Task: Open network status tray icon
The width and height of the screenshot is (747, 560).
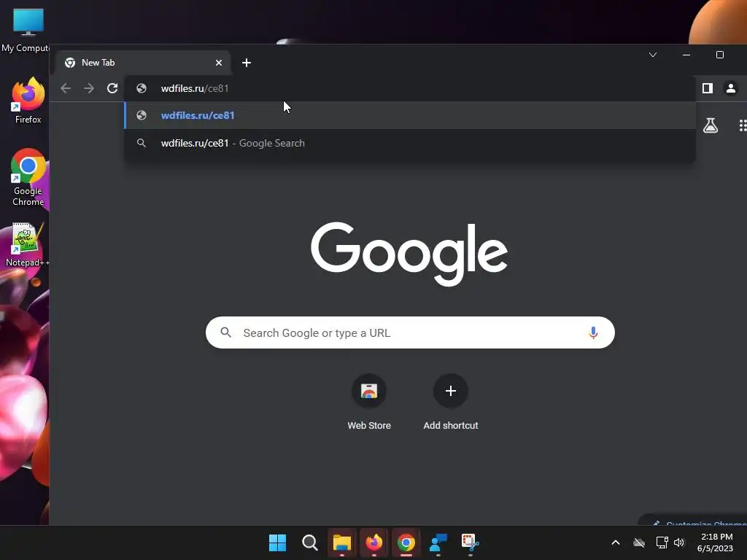Action: click(x=662, y=542)
